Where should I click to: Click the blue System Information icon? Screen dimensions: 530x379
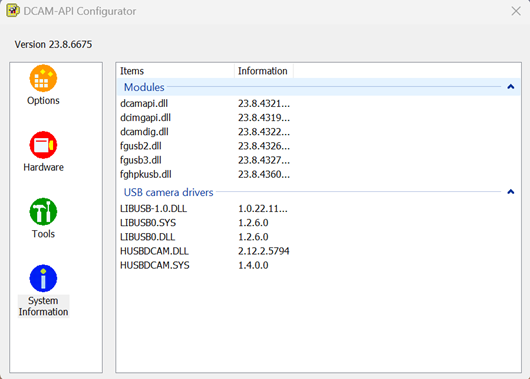pyautogui.click(x=43, y=278)
